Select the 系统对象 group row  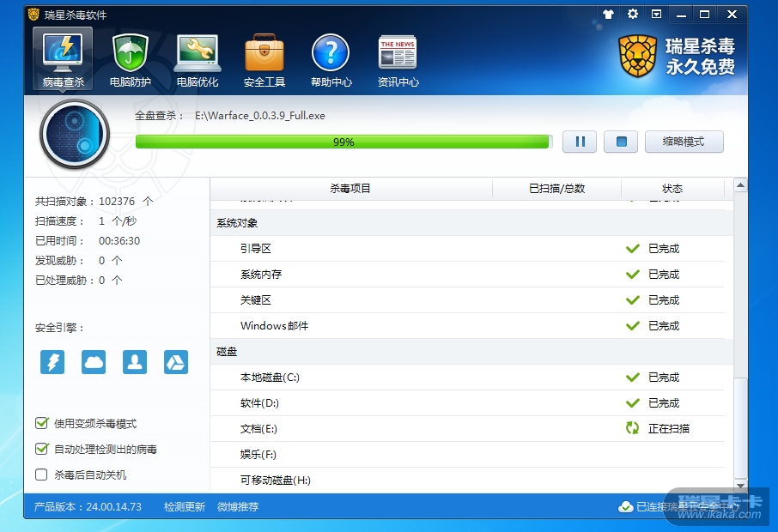(471, 222)
